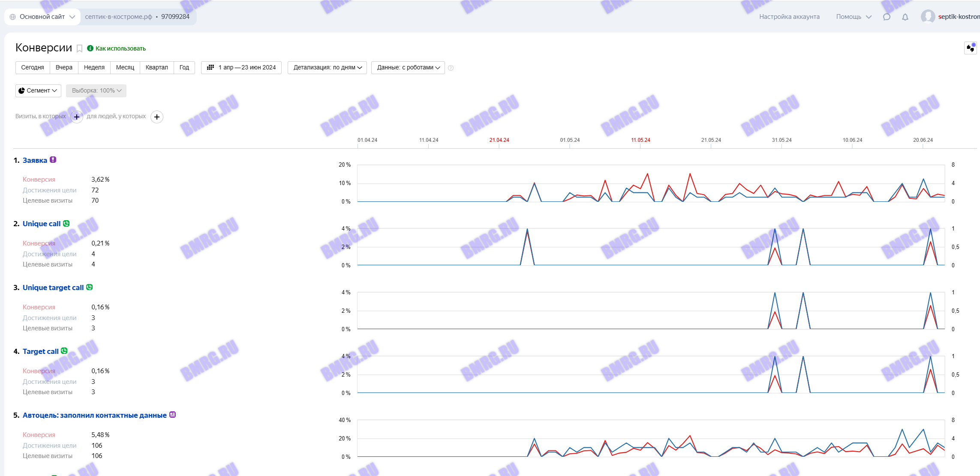Click the purple icon next to Заявка goal
Screen dimensions: 980x476
(53, 160)
